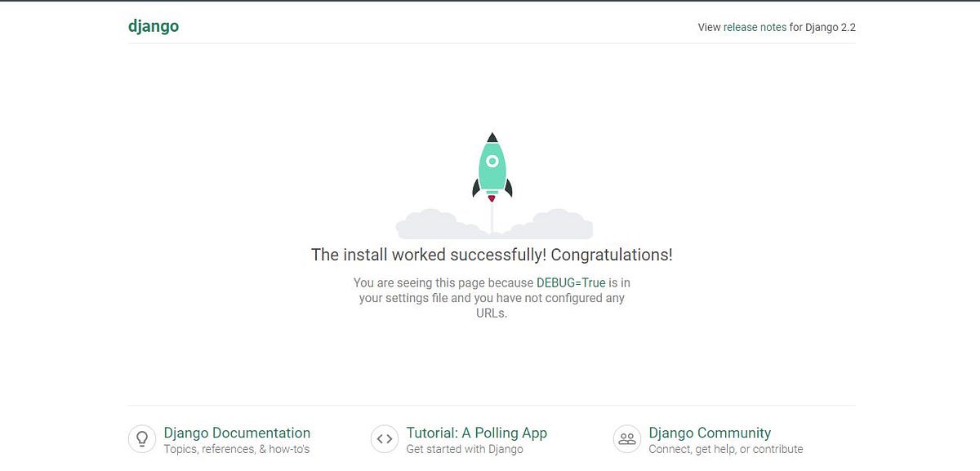Click the 'Connect, get help, or contribute' text

pyautogui.click(x=727, y=449)
